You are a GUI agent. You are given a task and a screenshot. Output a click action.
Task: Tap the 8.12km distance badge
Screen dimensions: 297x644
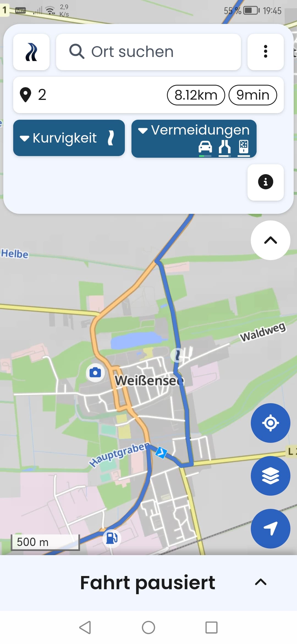(x=196, y=95)
